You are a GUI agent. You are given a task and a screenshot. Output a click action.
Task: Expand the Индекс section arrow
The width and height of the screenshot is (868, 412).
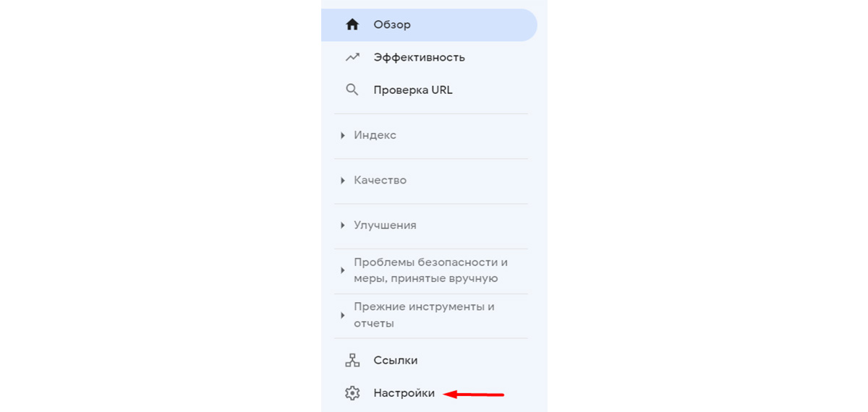(343, 135)
